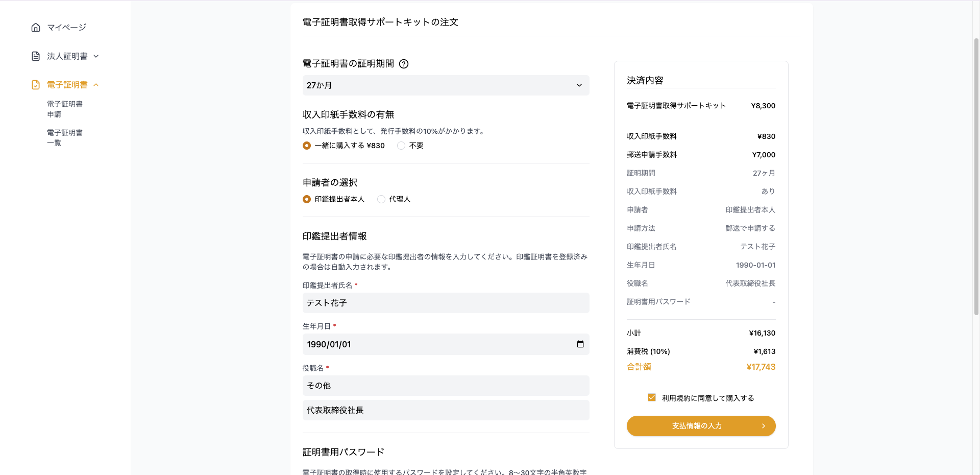Click the 小計 ¥16,130 value
The image size is (980, 475).
coord(762,333)
